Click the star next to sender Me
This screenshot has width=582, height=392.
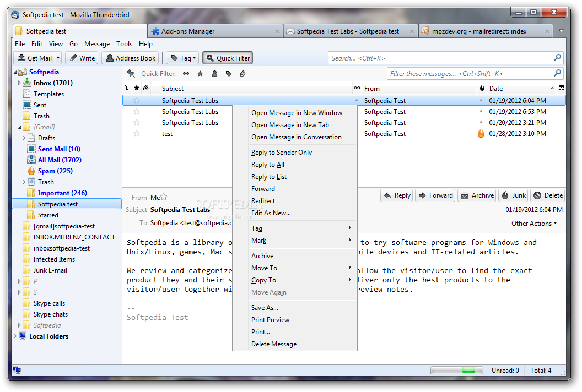(x=164, y=197)
